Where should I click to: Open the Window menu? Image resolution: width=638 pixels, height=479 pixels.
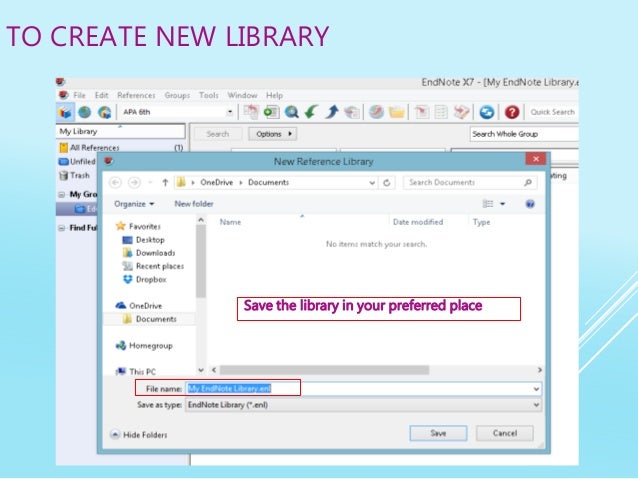click(x=242, y=95)
